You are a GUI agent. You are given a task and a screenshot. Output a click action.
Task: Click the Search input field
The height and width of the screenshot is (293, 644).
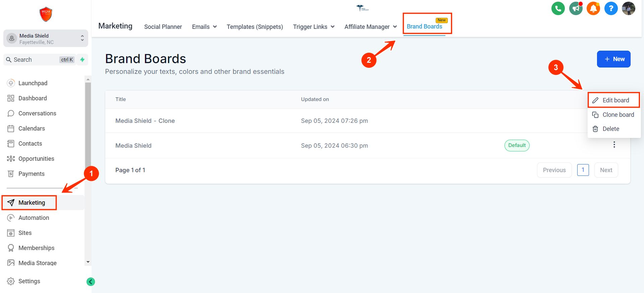click(x=40, y=59)
